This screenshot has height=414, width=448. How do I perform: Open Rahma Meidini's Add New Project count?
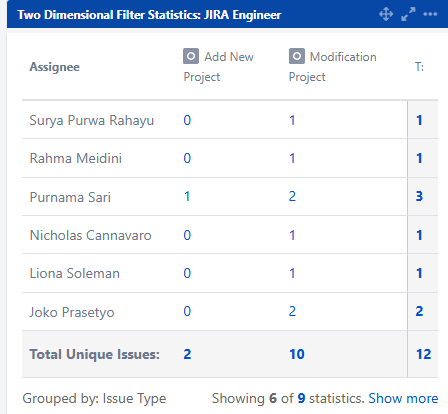[x=187, y=158]
